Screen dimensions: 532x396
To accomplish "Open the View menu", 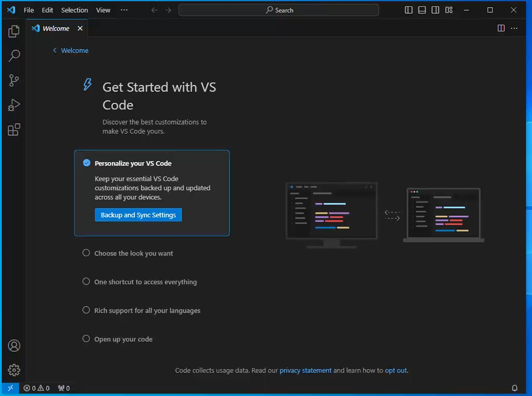I will coord(103,10).
